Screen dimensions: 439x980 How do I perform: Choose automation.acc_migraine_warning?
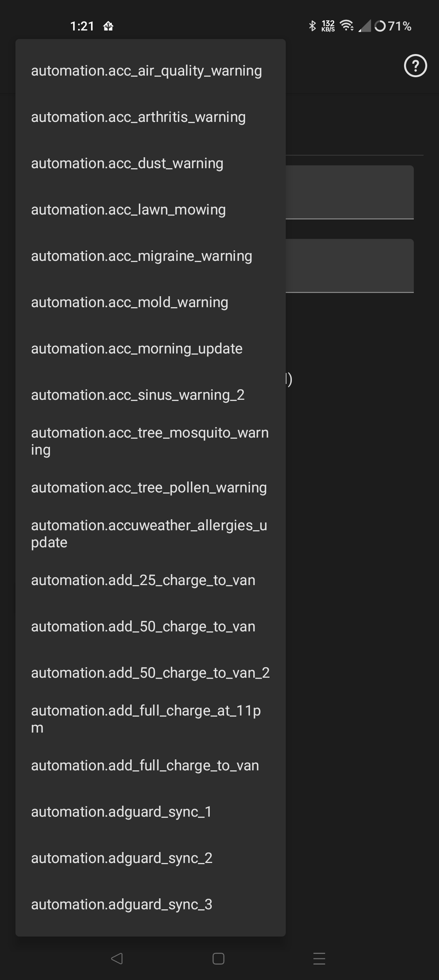[150, 256]
